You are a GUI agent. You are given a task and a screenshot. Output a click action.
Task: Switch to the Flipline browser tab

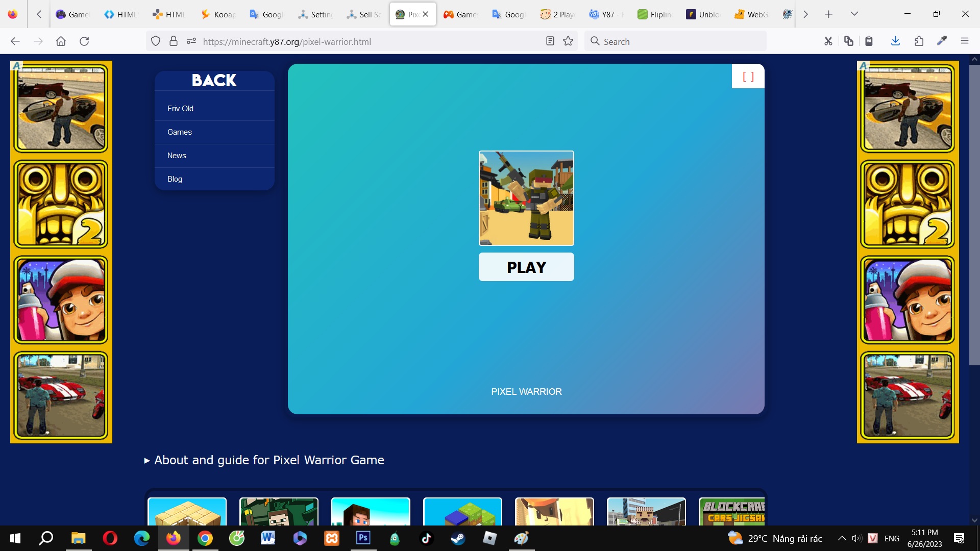(655, 14)
